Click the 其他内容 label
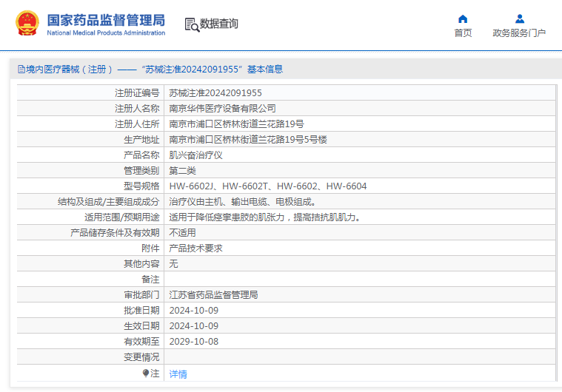This screenshot has height=392, width=562. [141, 264]
